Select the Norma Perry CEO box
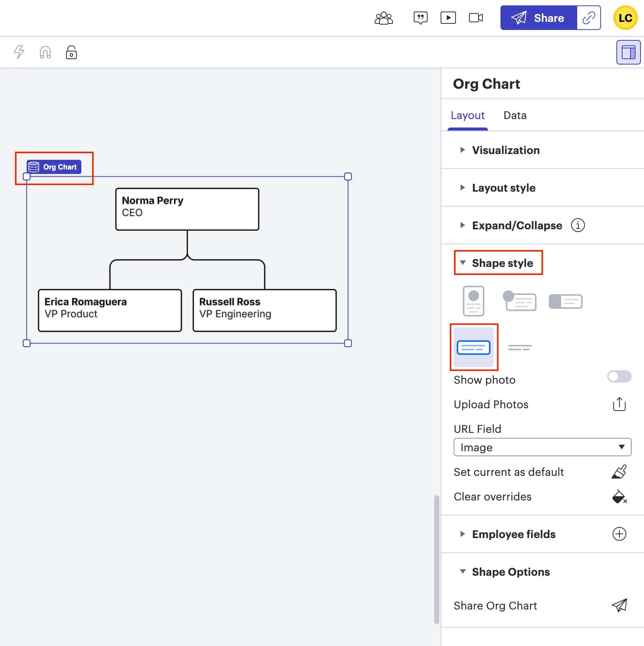Image resolution: width=644 pixels, height=646 pixels. 187,209
